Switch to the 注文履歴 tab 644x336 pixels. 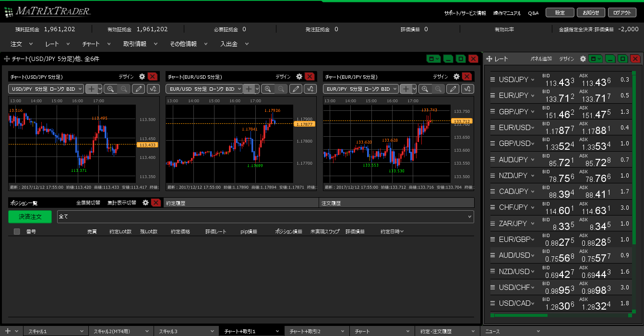[x=396, y=203]
